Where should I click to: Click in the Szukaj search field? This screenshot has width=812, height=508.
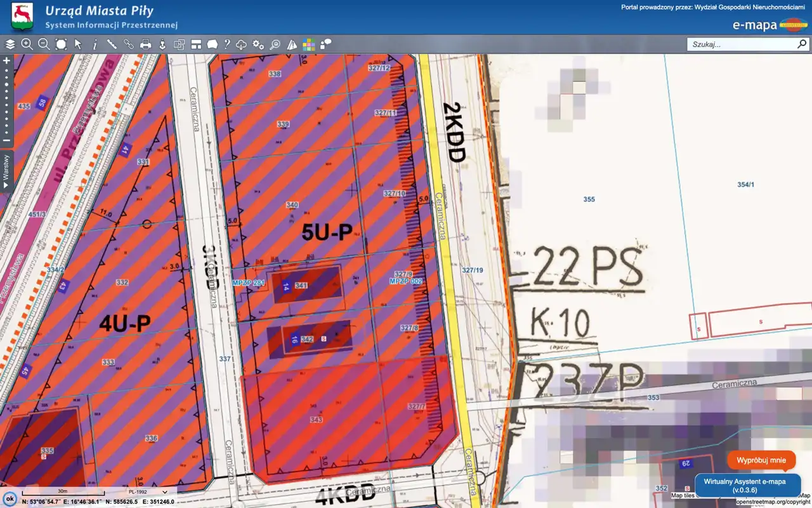741,44
